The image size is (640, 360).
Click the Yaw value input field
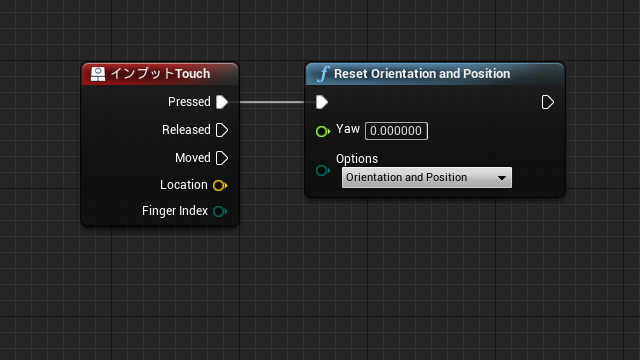click(x=396, y=131)
